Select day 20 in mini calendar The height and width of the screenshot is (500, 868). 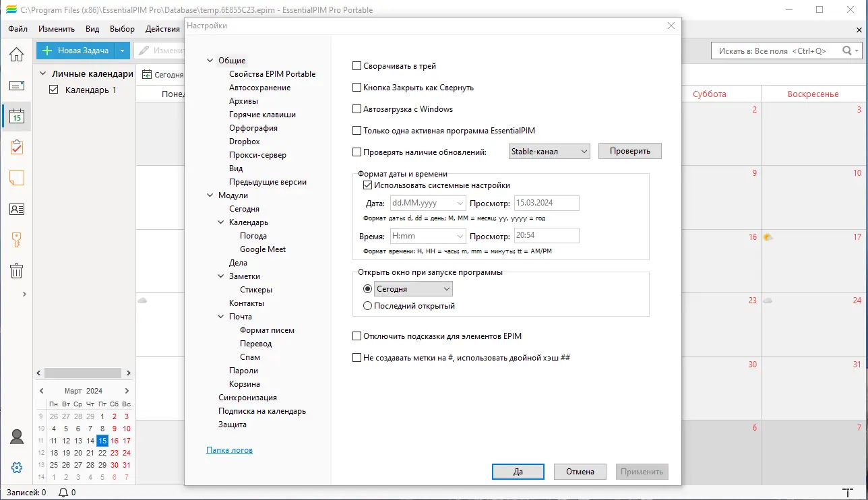78,453
